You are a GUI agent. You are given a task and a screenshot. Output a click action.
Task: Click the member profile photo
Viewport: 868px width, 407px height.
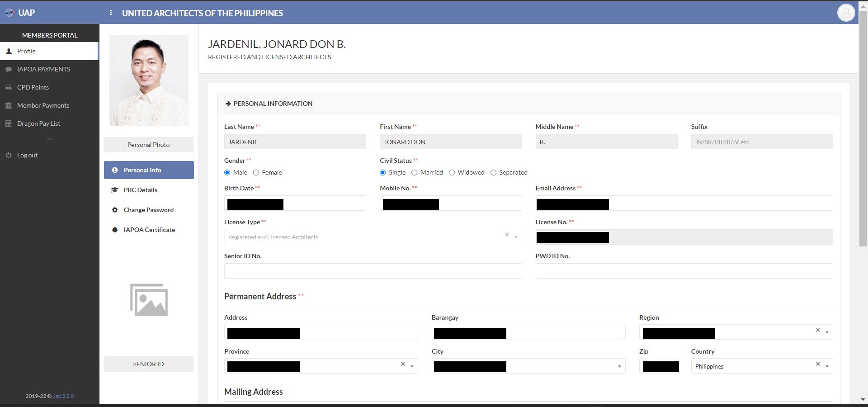pos(149,80)
